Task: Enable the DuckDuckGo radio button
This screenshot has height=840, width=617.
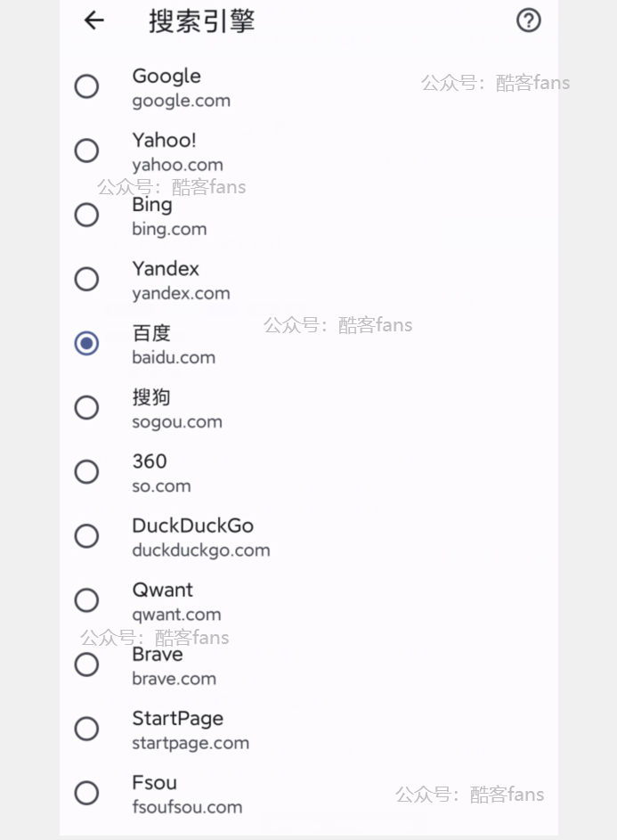Action: [86, 535]
